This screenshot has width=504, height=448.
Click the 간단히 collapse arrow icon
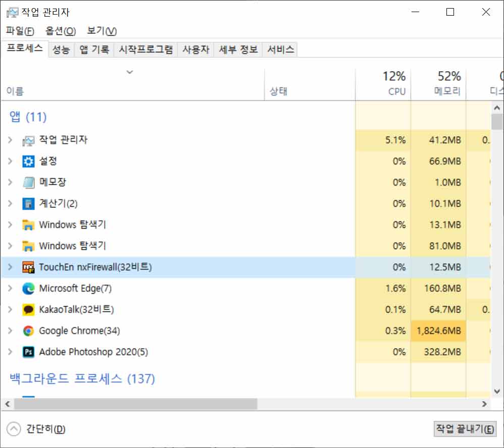14,429
